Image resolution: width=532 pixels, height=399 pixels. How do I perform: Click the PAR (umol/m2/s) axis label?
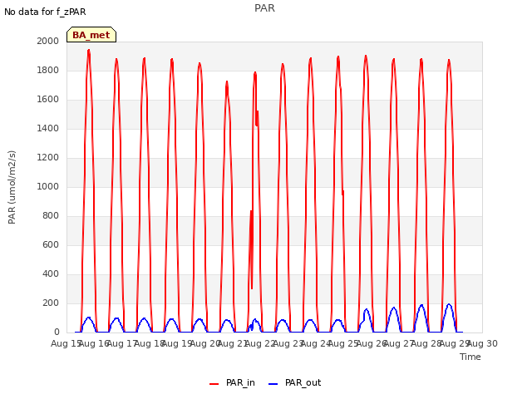pos(12,187)
